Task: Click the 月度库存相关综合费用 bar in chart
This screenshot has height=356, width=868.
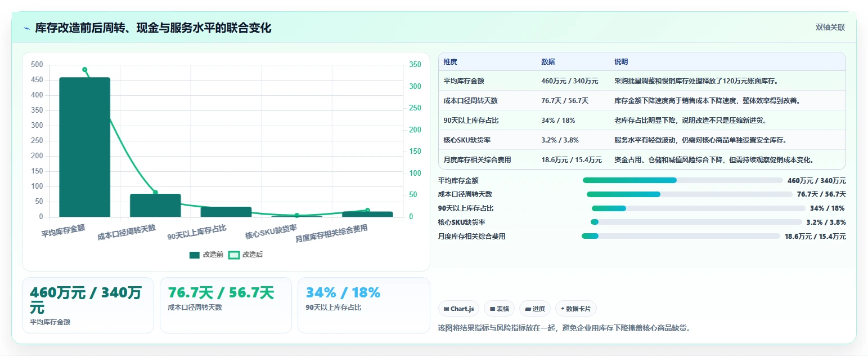Action: (x=367, y=214)
